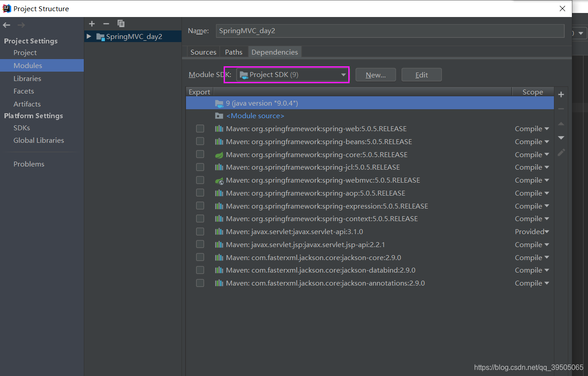Remove dependency using minus on right
Screen dimensions: 588x376
[561, 109]
